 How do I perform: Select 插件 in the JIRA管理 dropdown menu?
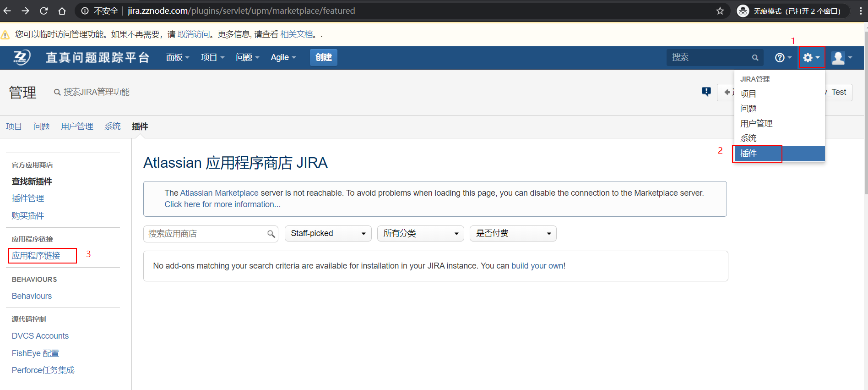pyautogui.click(x=780, y=154)
